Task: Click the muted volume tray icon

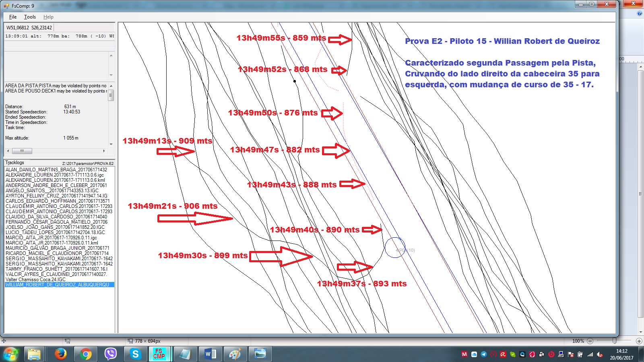Action: pos(600,354)
